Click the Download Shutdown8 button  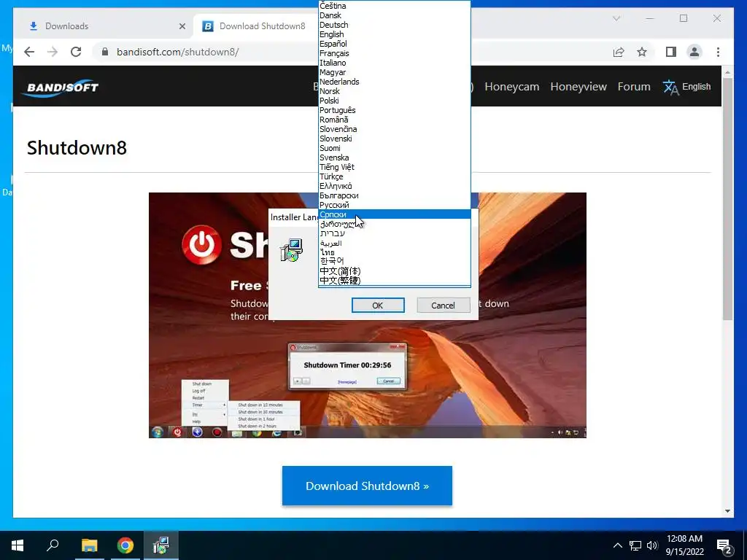tap(367, 486)
